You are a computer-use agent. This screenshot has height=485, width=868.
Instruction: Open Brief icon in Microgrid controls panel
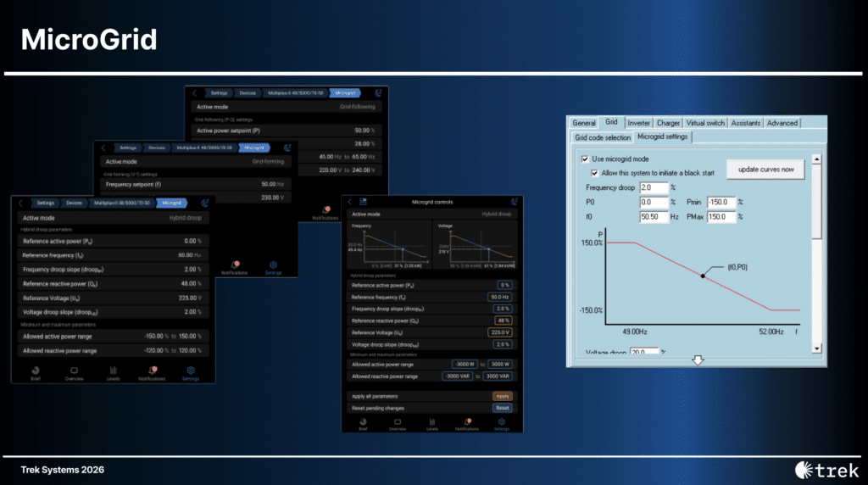(x=362, y=422)
